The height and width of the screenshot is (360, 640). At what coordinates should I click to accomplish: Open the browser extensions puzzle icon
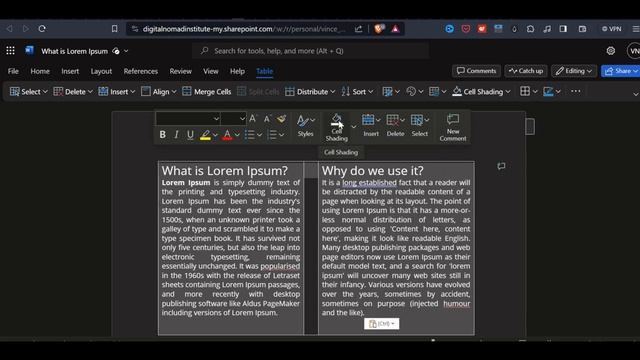click(x=530, y=29)
